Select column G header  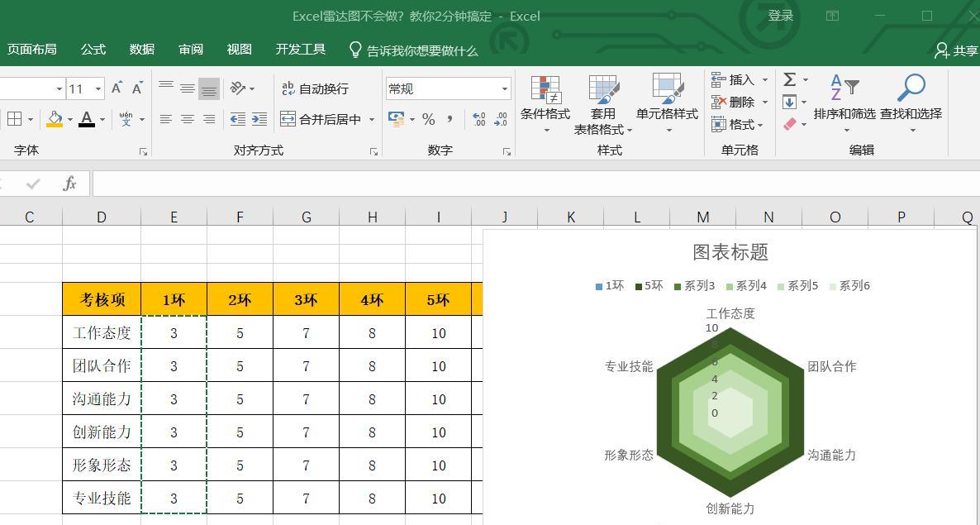click(307, 217)
